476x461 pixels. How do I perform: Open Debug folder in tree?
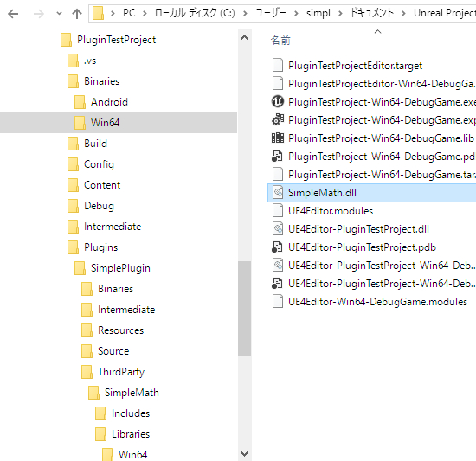point(99,206)
